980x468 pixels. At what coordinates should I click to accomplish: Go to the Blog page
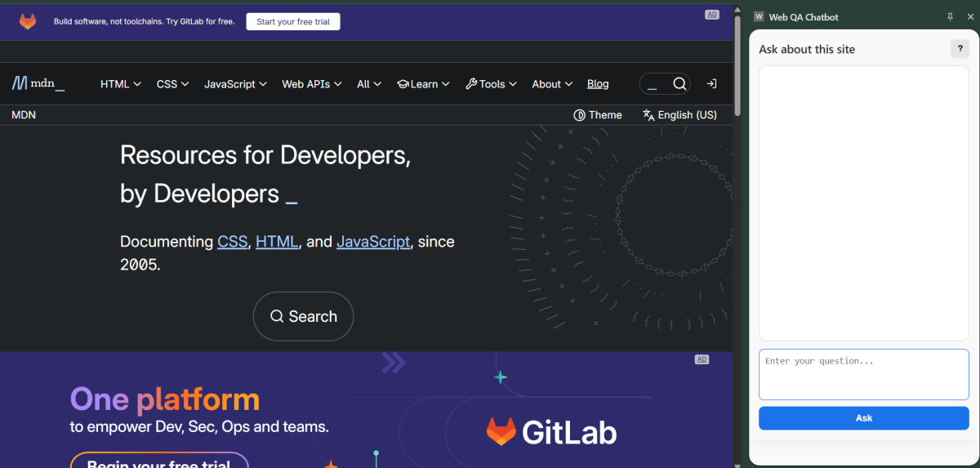(x=598, y=84)
